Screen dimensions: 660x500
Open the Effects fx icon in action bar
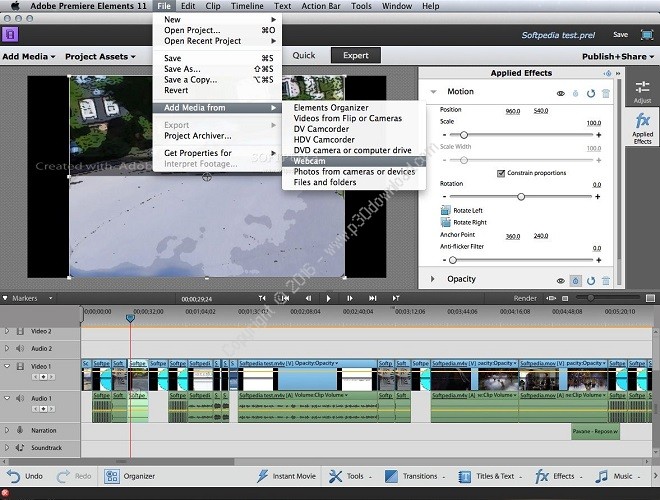[x=542, y=476]
